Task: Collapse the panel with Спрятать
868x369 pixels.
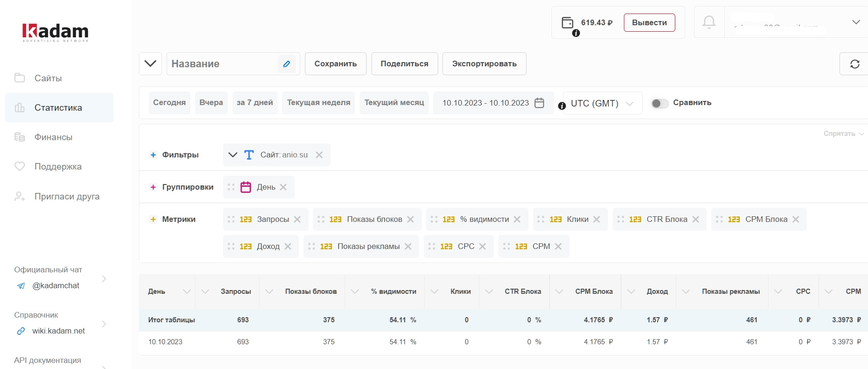Action: [x=844, y=134]
